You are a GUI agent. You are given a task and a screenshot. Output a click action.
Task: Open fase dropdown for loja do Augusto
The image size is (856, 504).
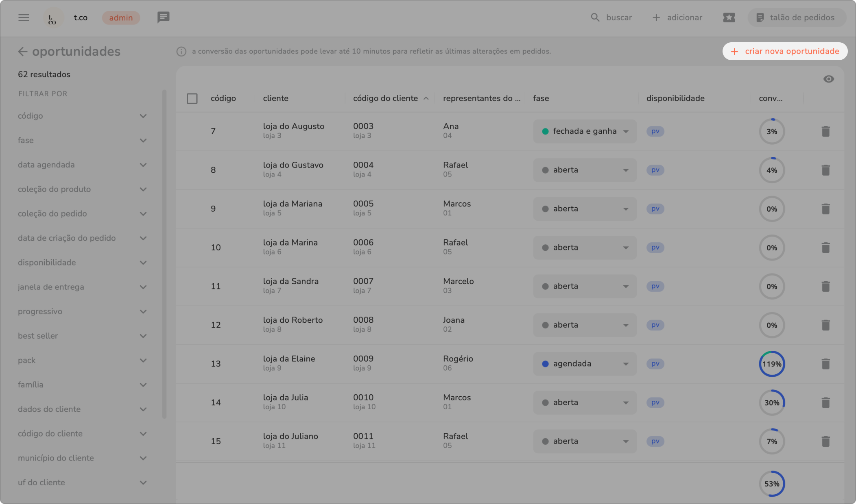coord(585,131)
